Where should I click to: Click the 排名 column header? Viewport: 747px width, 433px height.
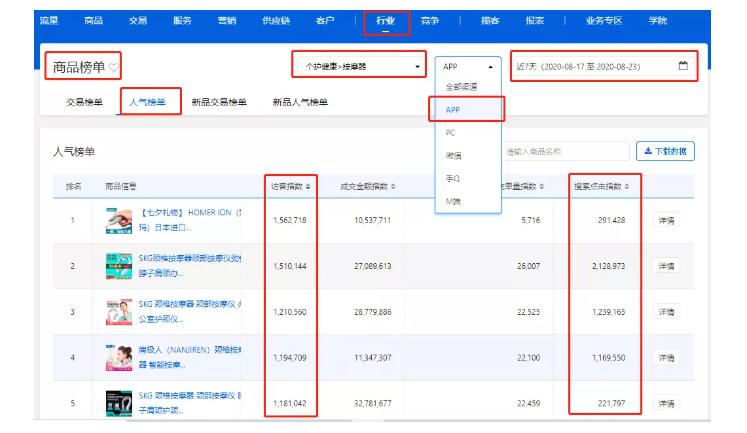(73, 186)
